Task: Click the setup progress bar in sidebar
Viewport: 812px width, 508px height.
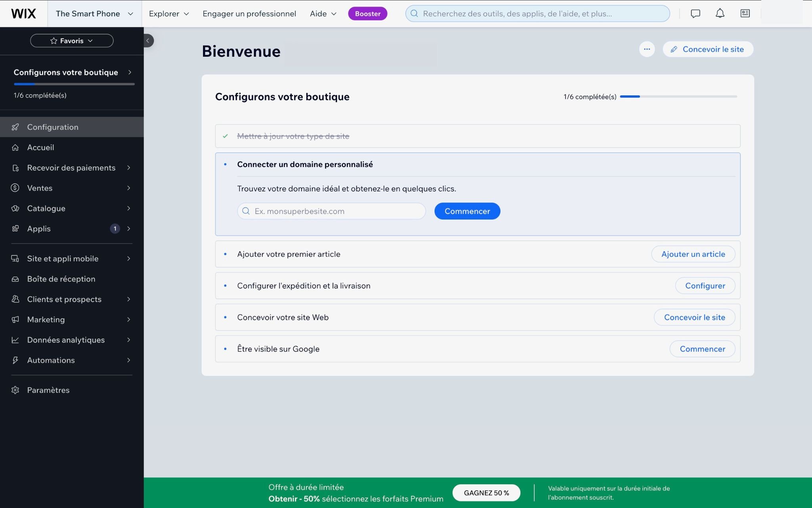Action: click(74, 84)
